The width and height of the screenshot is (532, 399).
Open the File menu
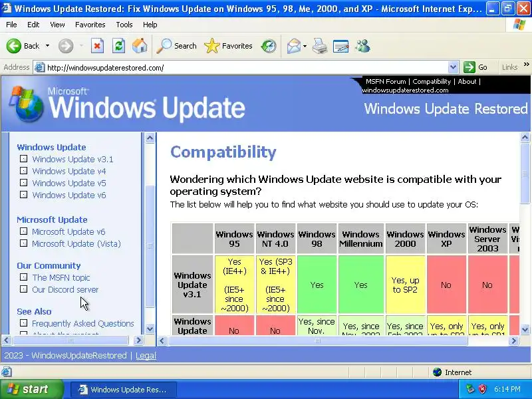(x=11, y=25)
